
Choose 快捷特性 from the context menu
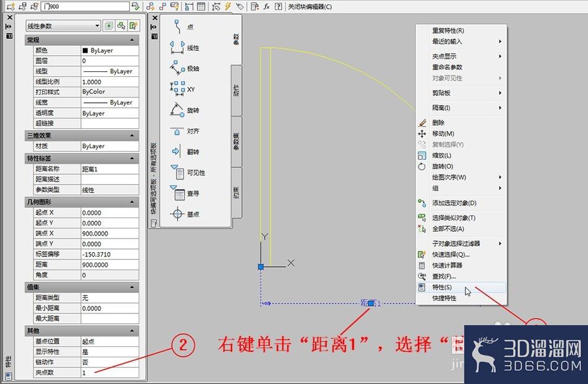[461, 298]
